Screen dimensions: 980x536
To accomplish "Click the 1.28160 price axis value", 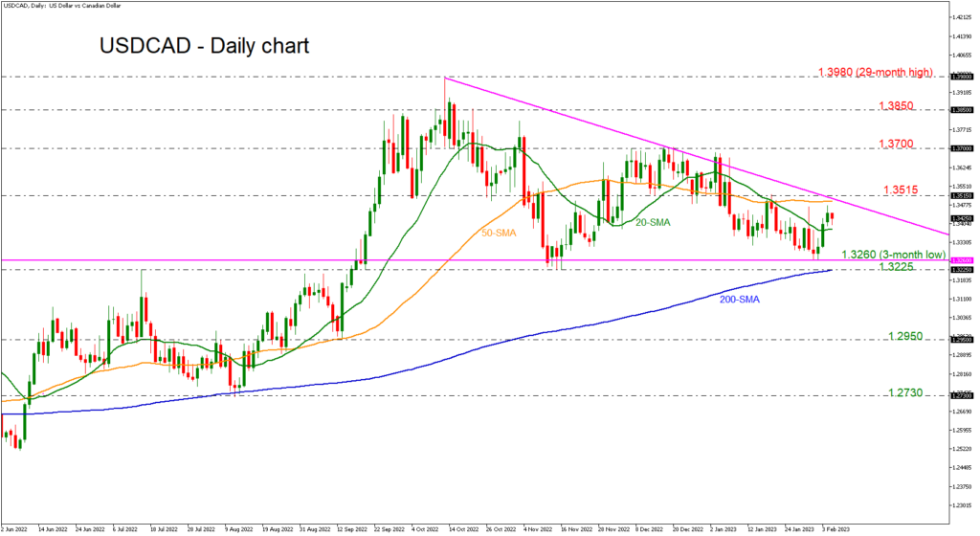I will [x=962, y=373].
